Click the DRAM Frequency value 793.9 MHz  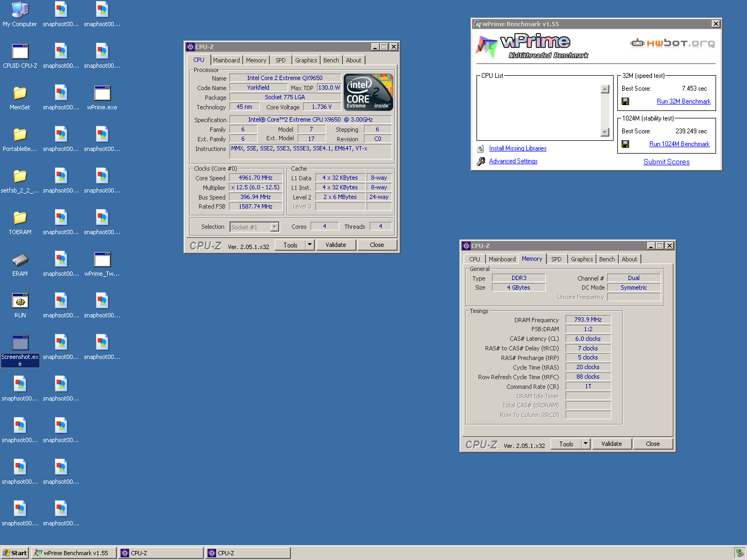point(588,319)
